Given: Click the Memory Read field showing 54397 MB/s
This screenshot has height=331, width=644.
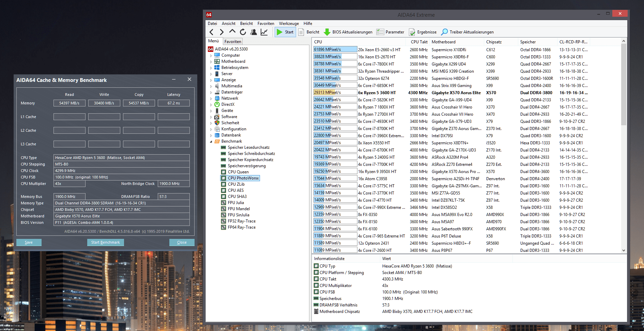Looking at the screenshot, I should [x=70, y=103].
